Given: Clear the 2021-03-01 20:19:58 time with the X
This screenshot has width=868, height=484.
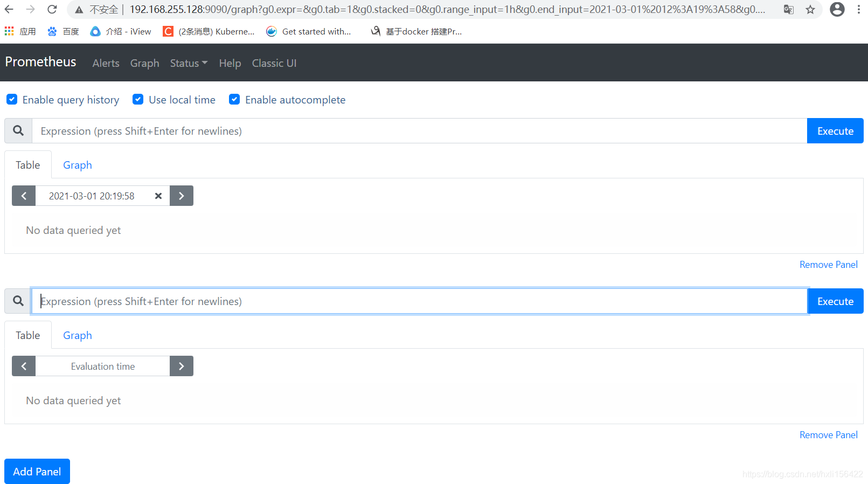Looking at the screenshot, I should (x=158, y=196).
